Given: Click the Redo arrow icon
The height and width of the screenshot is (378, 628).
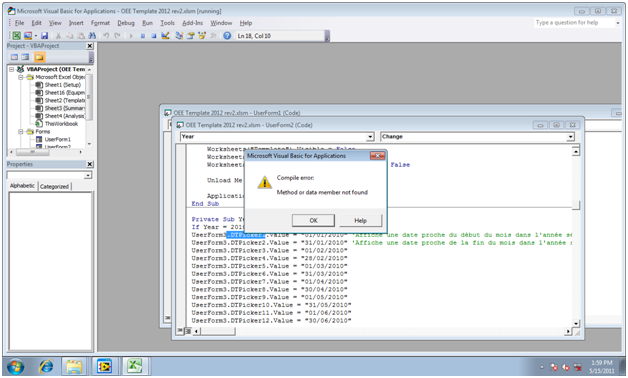Looking at the screenshot, I should tap(117, 36).
